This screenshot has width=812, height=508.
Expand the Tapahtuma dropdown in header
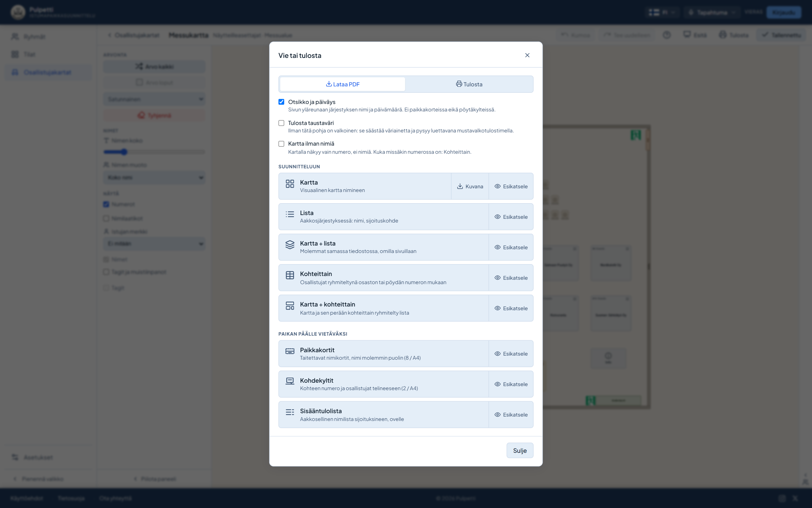click(x=712, y=13)
